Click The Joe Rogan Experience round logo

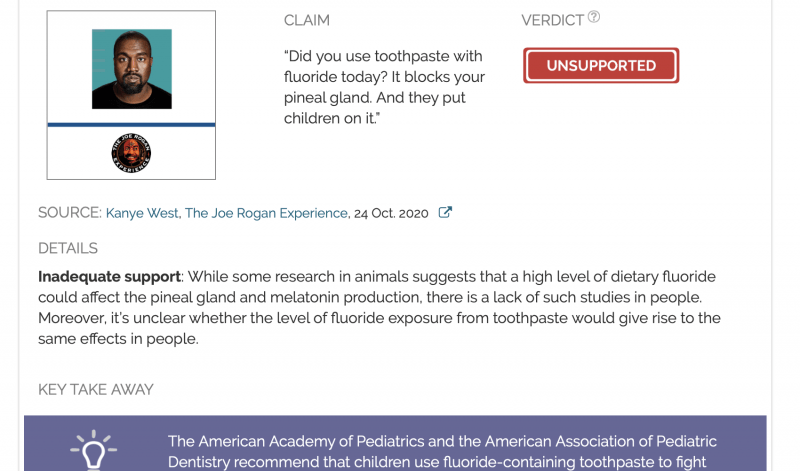tap(131, 153)
